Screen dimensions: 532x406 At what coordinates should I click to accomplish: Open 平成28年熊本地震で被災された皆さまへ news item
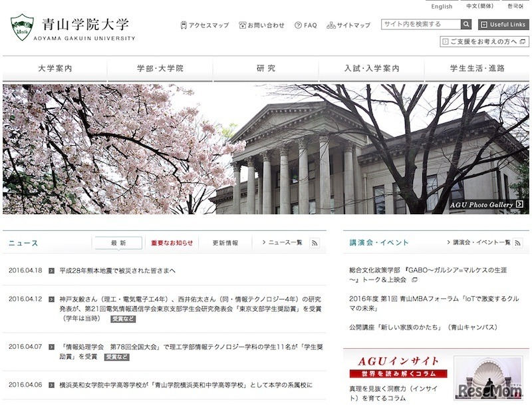coord(118,271)
